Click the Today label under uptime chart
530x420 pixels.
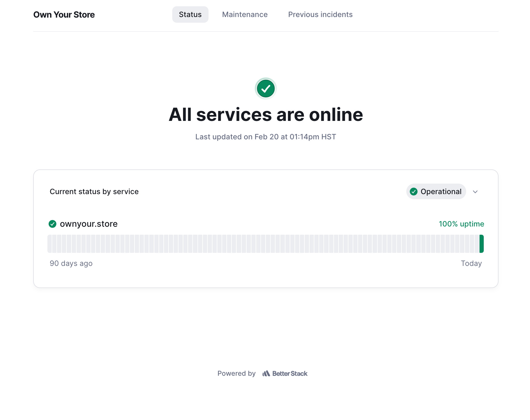point(471,263)
